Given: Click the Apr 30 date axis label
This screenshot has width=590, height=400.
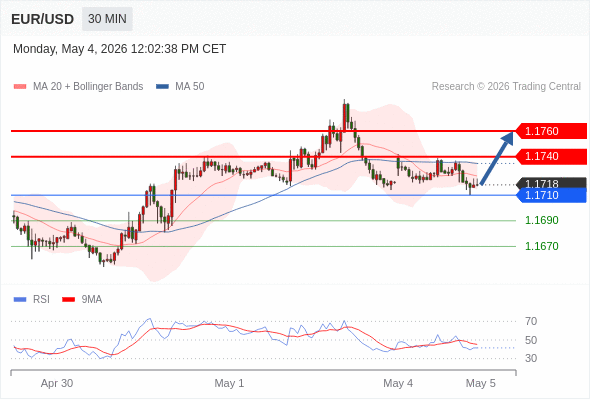Looking at the screenshot, I should (57, 383).
